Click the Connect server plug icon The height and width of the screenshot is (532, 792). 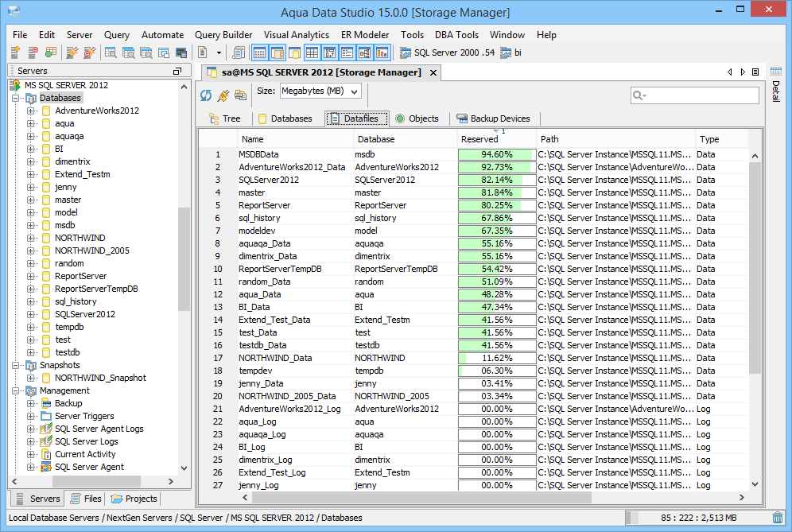coord(72,52)
